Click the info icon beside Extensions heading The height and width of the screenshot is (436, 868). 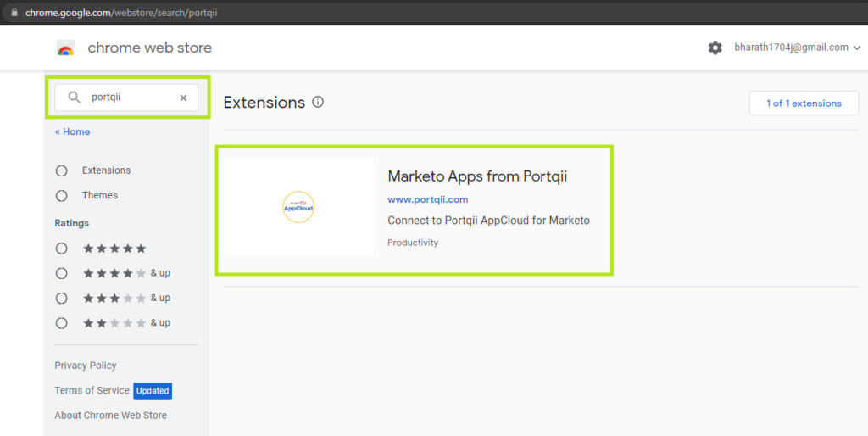(x=318, y=102)
